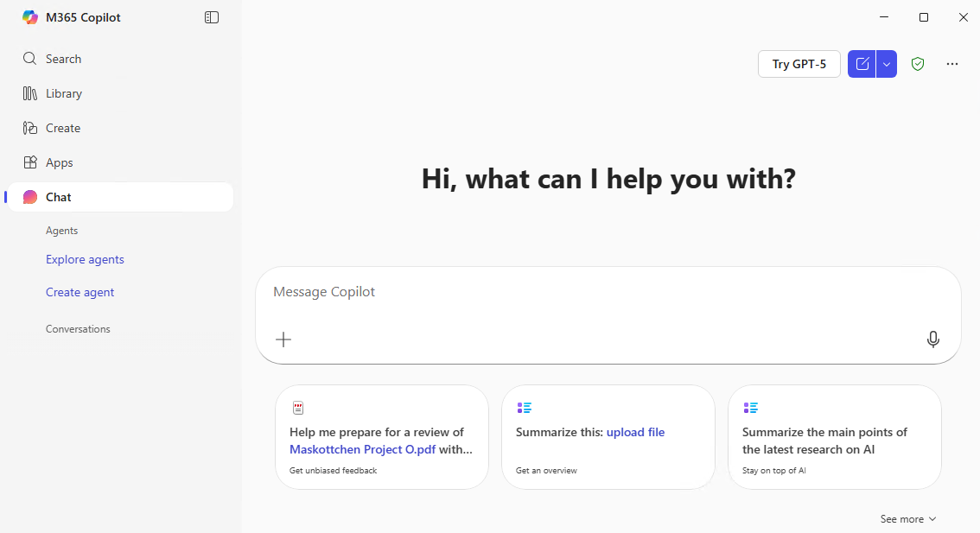Open the Library section
The width and height of the screenshot is (980, 533).
63,93
